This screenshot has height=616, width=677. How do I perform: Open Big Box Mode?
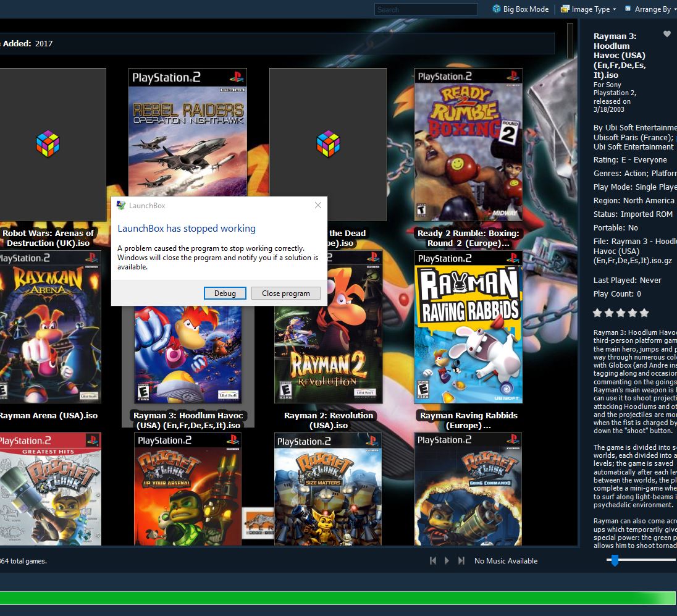tap(521, 9)
